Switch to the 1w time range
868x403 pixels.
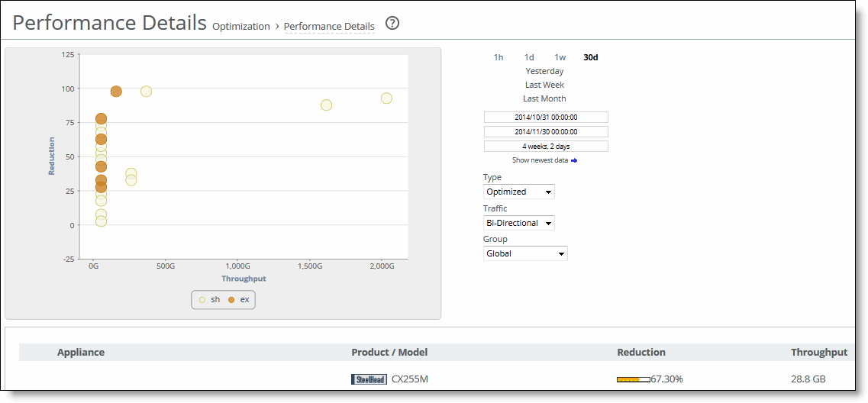560,57
